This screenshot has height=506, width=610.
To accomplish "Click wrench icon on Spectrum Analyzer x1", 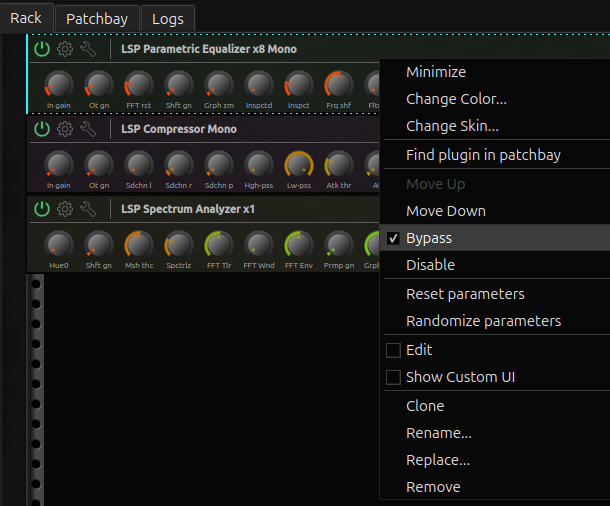I will [x=88, y=209].
